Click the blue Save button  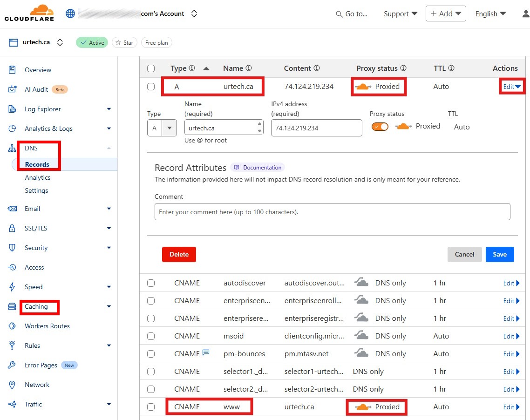tap(499, 254)
